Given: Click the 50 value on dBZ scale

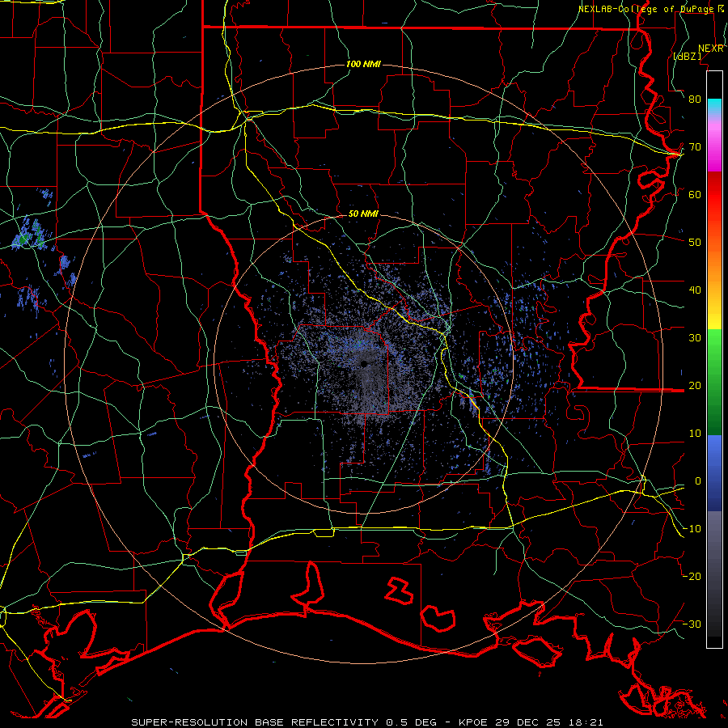Looking at the screenshot, I should (695, 243).
